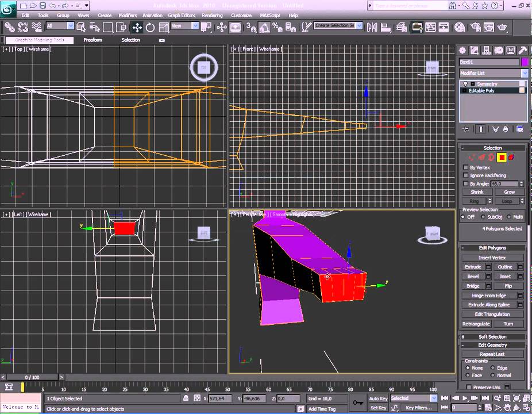Select SubObj preview selection radio
The height and width of the screenshot is (414, 532).
coord(483,217)
